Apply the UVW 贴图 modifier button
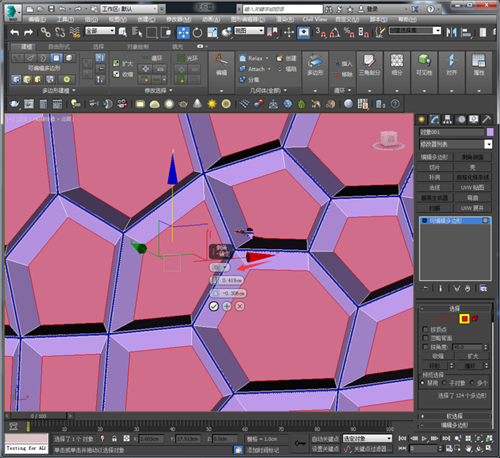This screenshot has height=458, width=500. tap(472, 188)
